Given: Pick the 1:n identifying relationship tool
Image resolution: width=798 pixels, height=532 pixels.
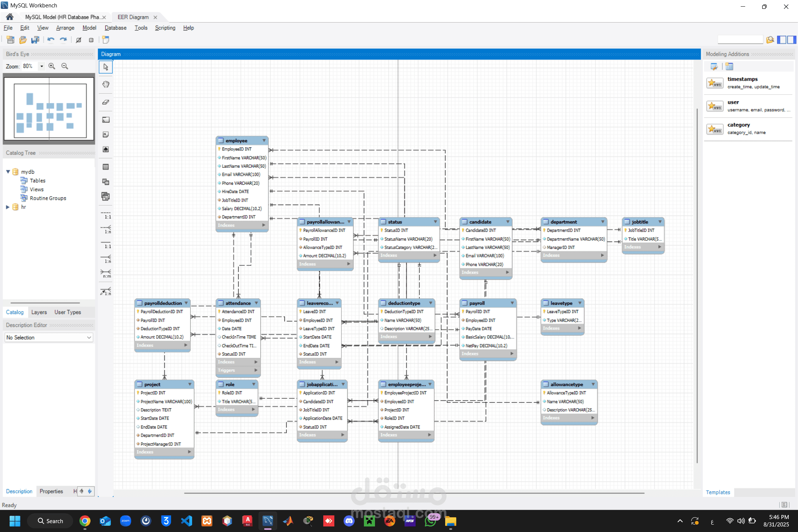Looking at the screenshot, I should pos(106,259).
